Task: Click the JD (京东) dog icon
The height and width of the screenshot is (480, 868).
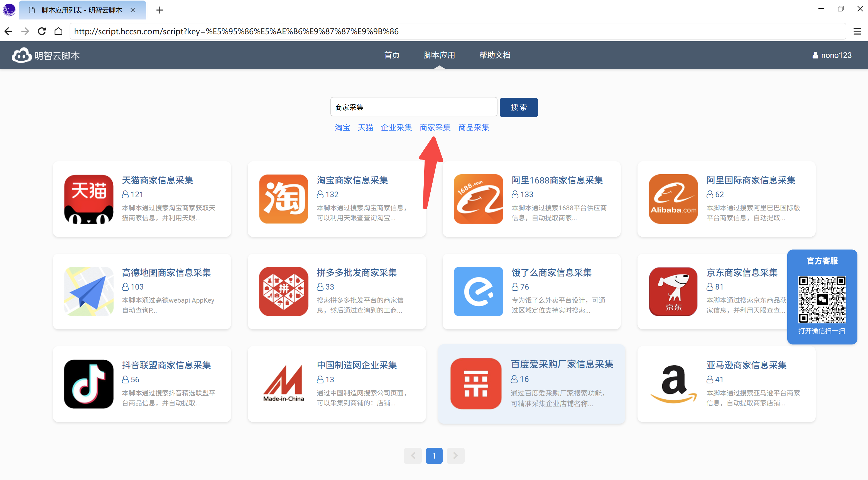Action: 673,291
